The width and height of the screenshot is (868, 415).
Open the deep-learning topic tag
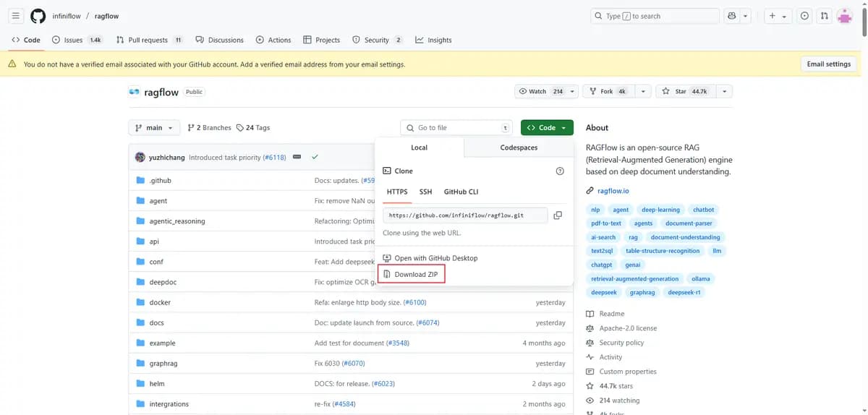[x=660, y=210]
